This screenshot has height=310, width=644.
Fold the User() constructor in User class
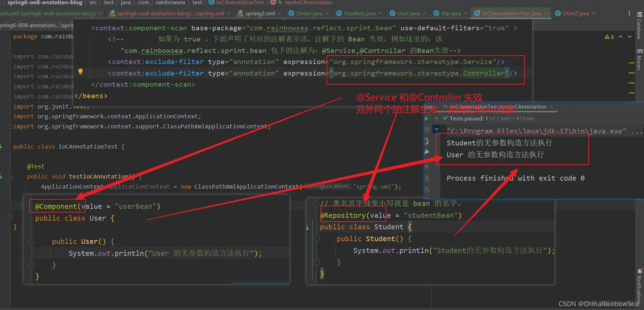tap(32, 241)
